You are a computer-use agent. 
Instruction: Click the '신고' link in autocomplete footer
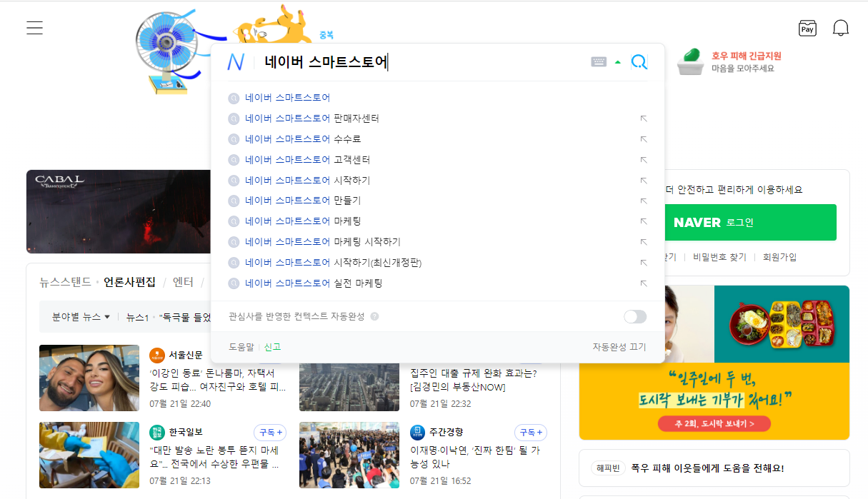point(272,347)
